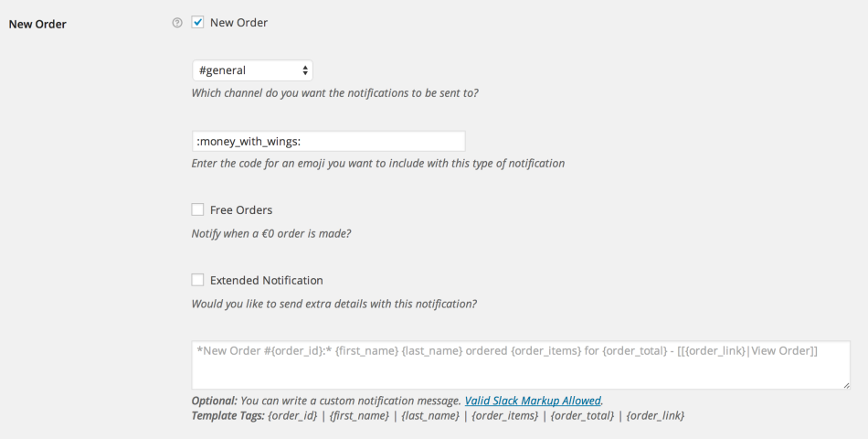
Task: Click the New Order section heading
Action: click(x=37, y=24)
